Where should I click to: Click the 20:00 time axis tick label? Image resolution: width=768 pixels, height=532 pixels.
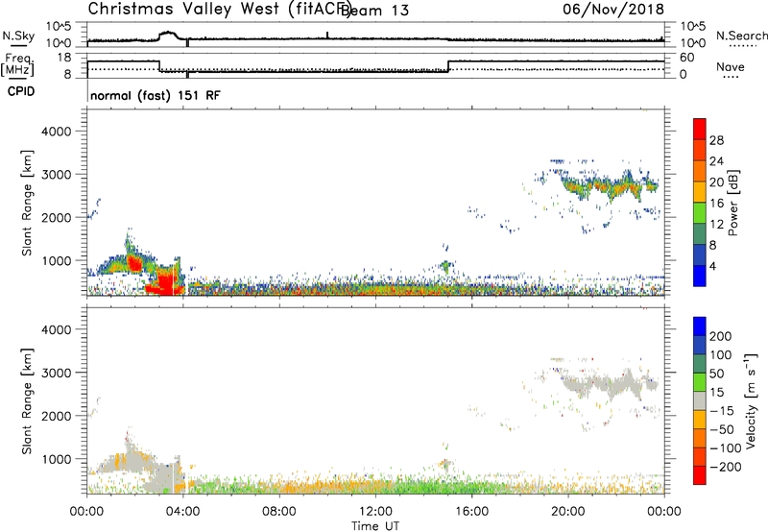(568, 512)
